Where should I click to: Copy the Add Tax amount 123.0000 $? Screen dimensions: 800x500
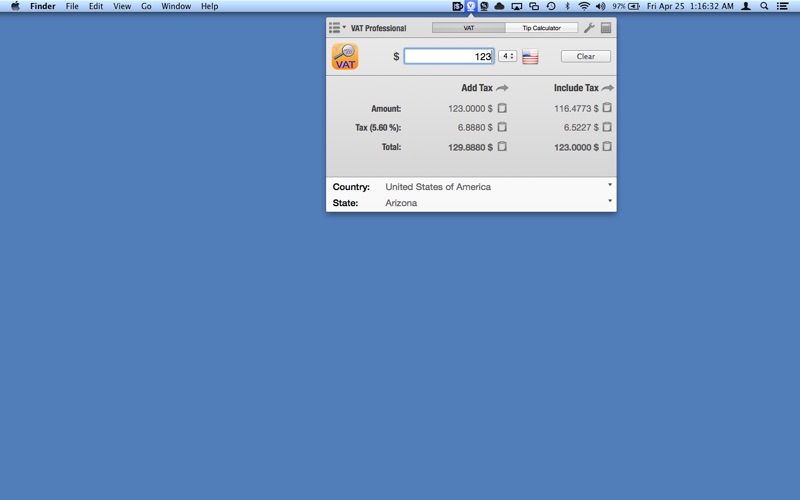coord(502,108)
